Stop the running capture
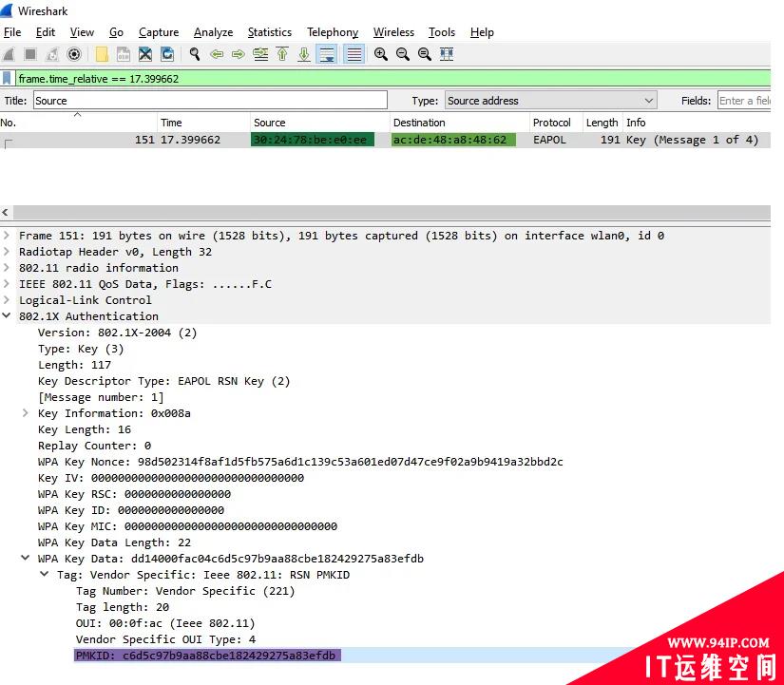Screen dimensions: 784x685 click(30, 54)
